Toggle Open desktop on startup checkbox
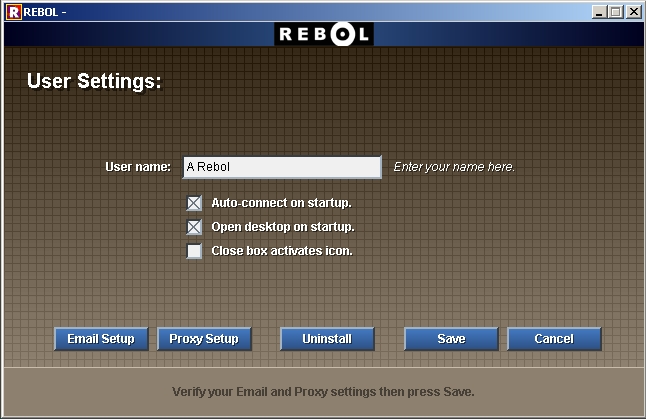Image resolution: width=646 pixels, height=419 pixels. [194, 227]
